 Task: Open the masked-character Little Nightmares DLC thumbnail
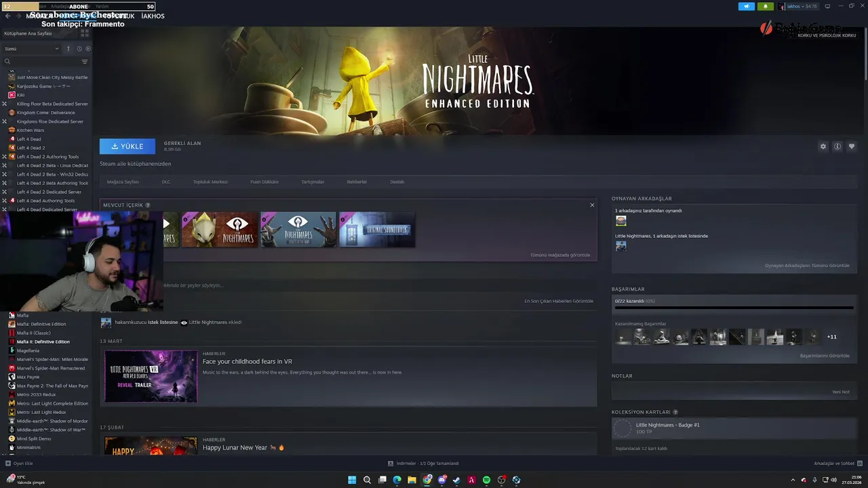pos(220,230)
